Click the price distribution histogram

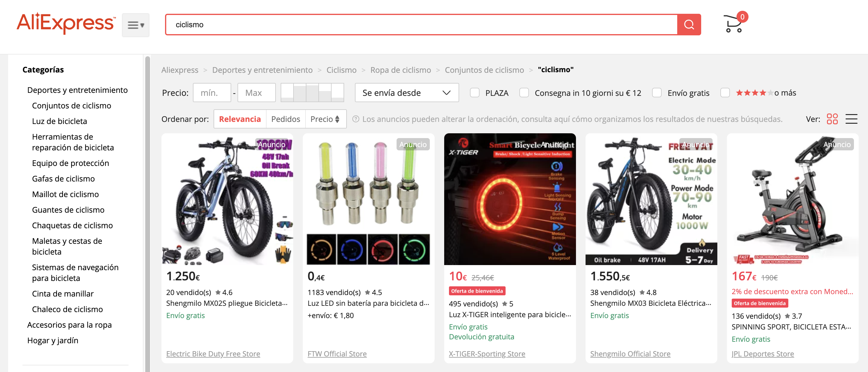tap(312, 93)
